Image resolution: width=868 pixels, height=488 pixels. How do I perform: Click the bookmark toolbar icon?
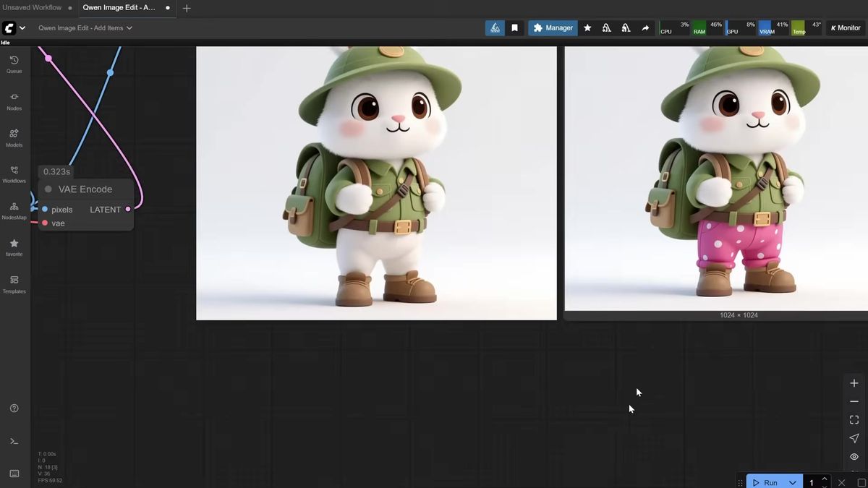click(x=515, y=28)
